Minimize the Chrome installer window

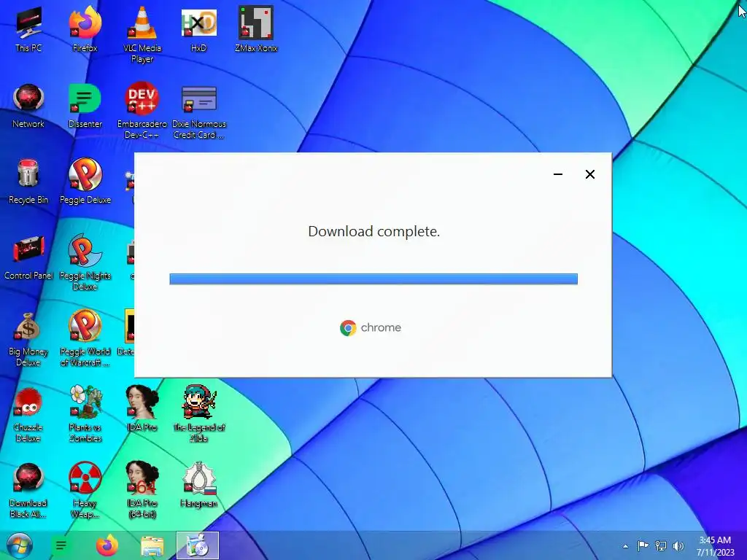click(558, 174)
